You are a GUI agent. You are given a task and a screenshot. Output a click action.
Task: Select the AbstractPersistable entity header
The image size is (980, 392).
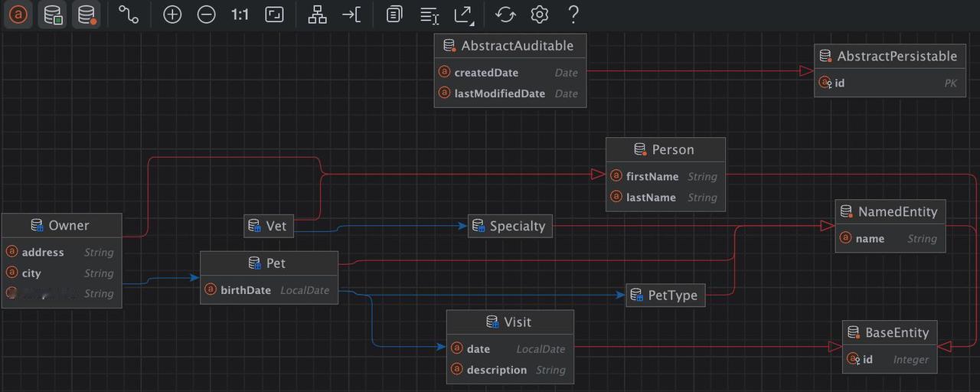[890, 56]
